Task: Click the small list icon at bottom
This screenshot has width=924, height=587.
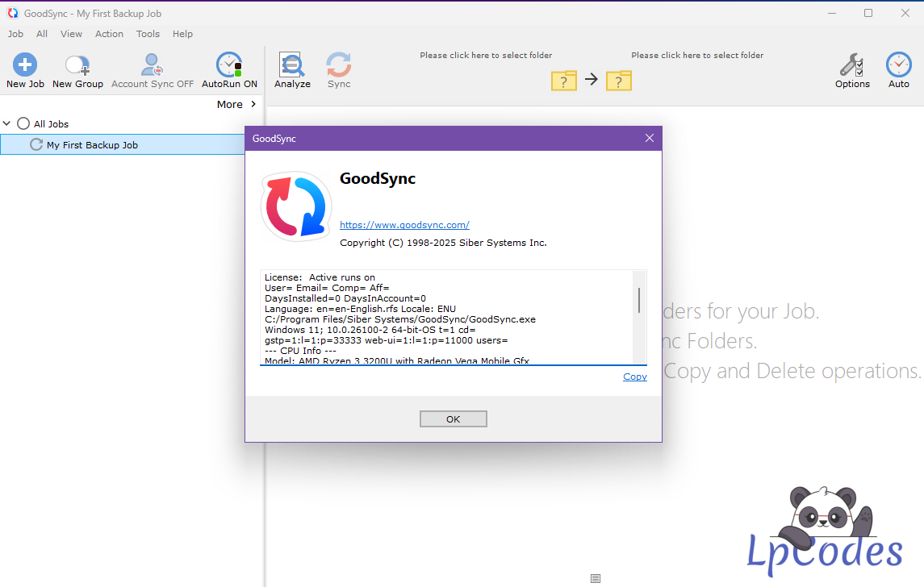Action: pyautogui.click(x=596, y=579)
